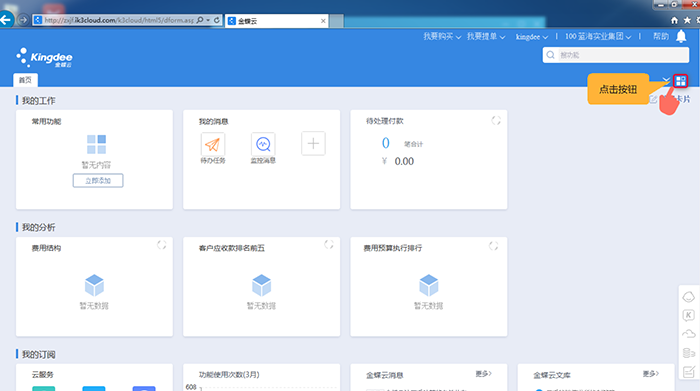Click the feedback note sidebar icon
700x391 pixels.
(x=688, y=371)
